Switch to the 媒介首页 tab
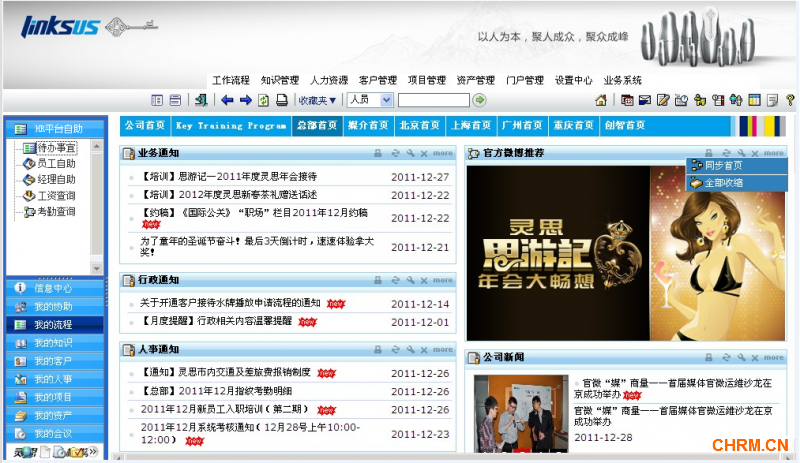The width and height of the screenshot is (800, 463). (368, 126)
